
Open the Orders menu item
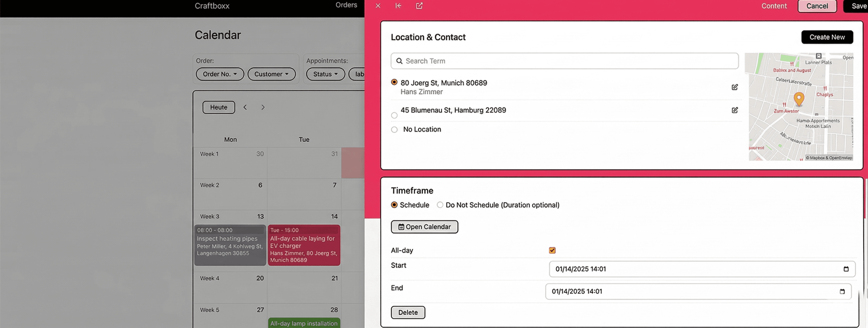click(x=346, y=5)
